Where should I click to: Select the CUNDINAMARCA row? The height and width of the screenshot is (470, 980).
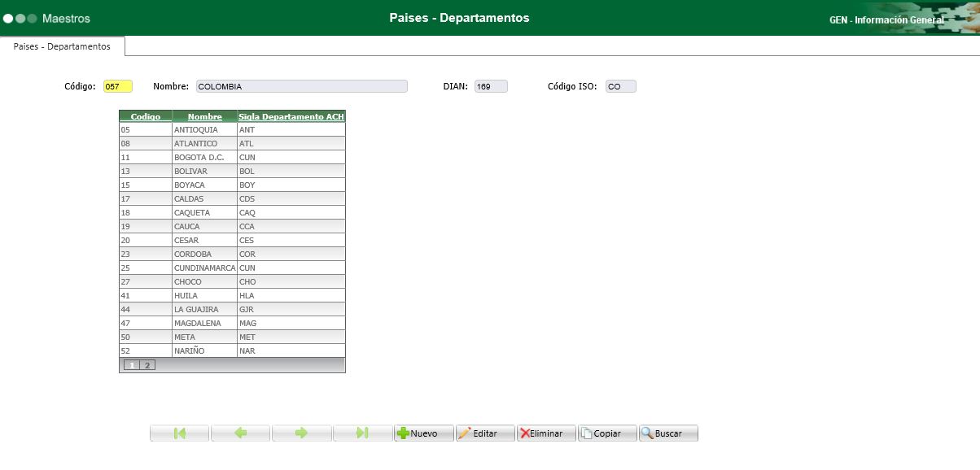pyautogui.click(x=232, y=268)
